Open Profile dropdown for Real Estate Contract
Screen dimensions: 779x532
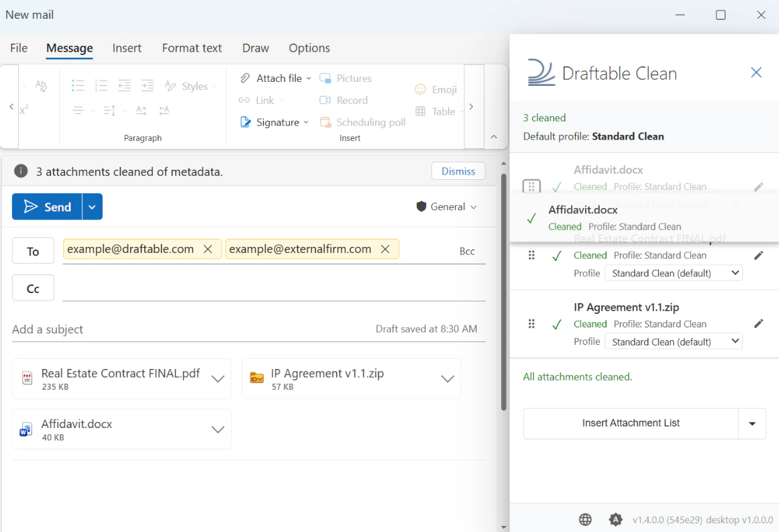point(673,273)
